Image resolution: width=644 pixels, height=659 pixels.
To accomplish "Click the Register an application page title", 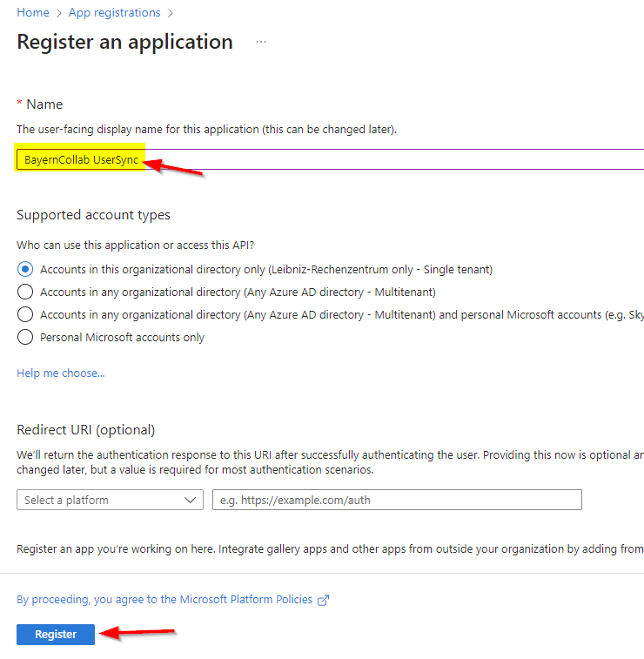I will coord(125,42).
